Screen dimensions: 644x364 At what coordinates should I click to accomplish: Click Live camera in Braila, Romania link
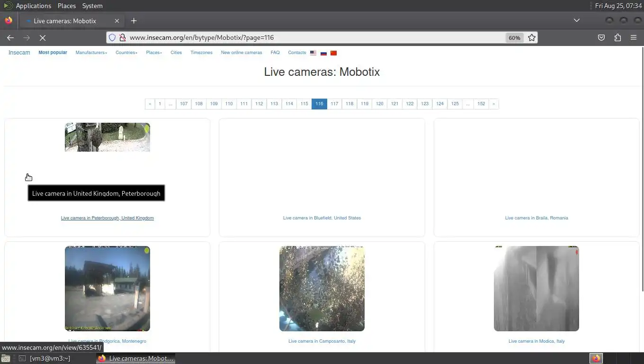click(537, 218)
